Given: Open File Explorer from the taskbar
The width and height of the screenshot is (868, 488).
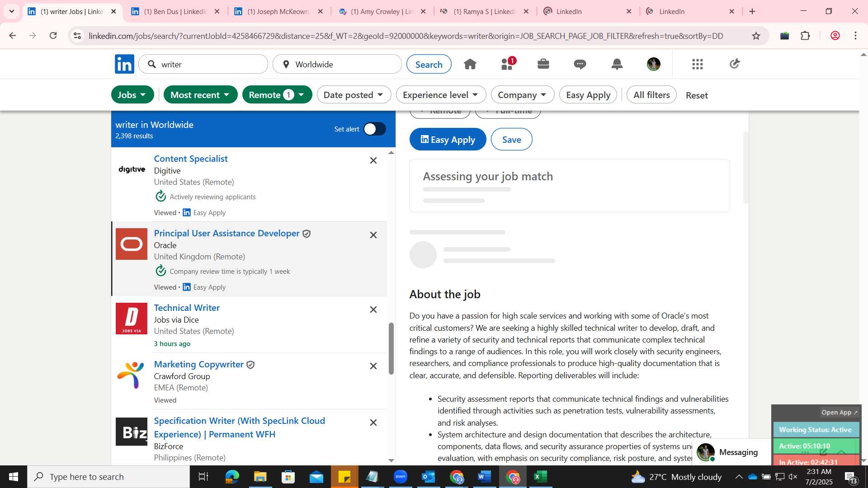Looking at the screenshot, I should tap(260, 477).
